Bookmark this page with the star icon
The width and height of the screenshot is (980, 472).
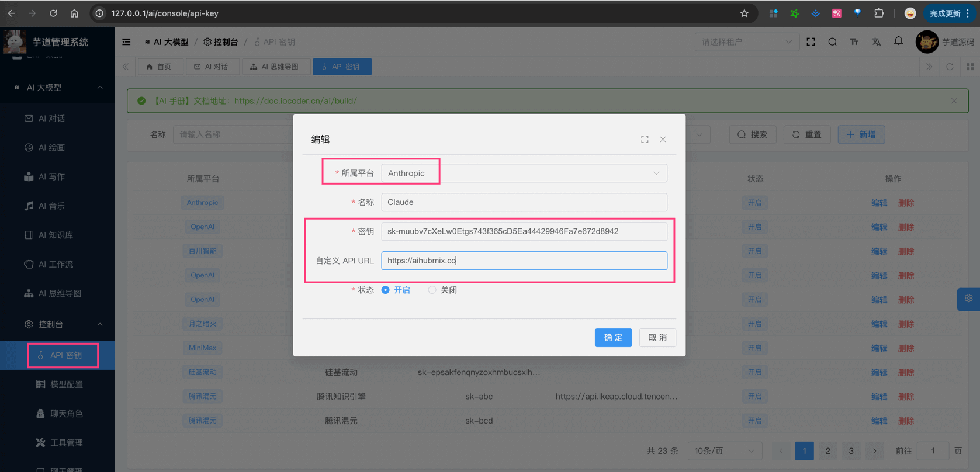[x=744, y=13]
